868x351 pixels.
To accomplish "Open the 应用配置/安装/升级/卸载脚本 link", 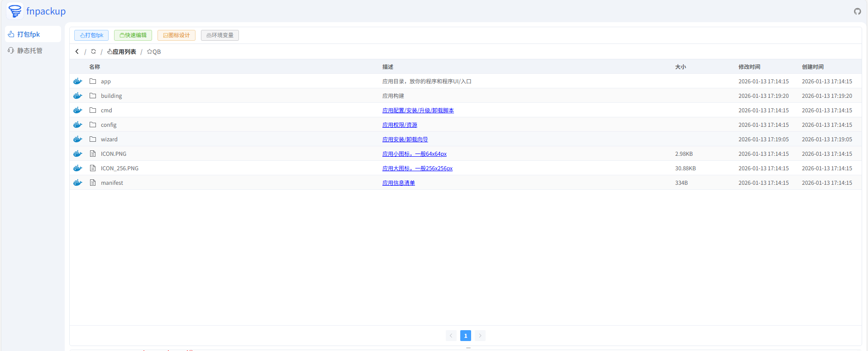I will point(418,110).
